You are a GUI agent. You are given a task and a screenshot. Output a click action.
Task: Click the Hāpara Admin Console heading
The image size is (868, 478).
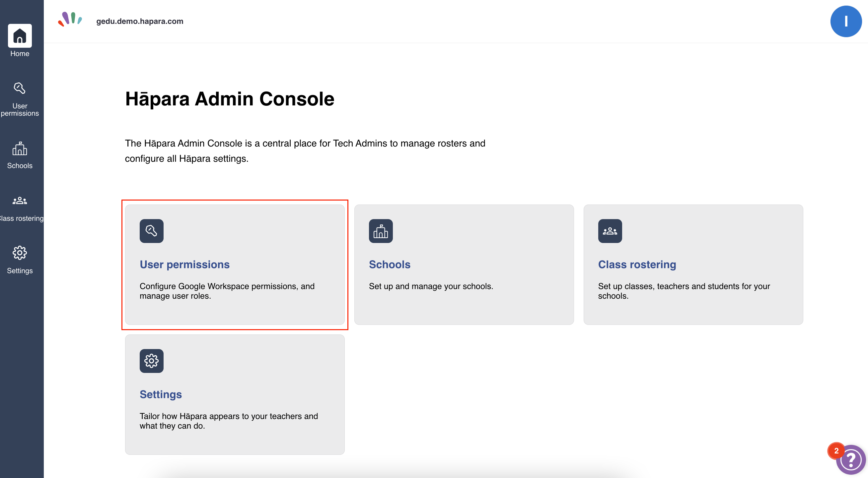230,99
